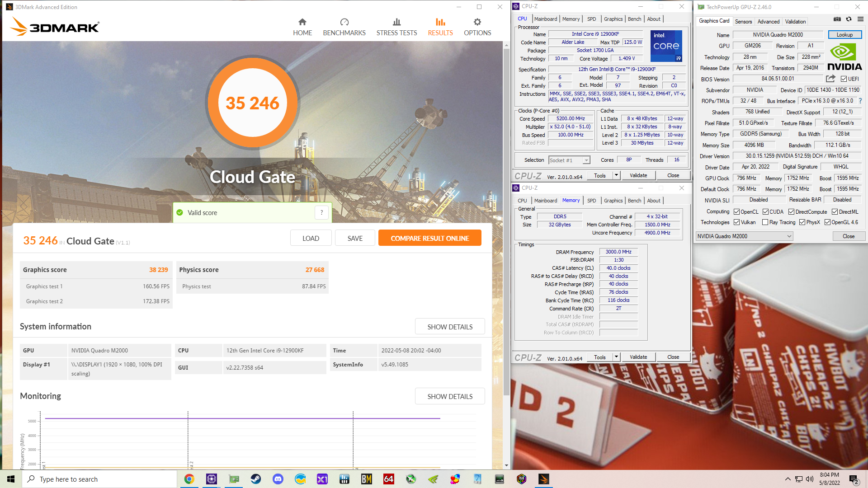Open EVGA Precision X1 from taskbar
868x488 pixels.
[x=322, y=479]
